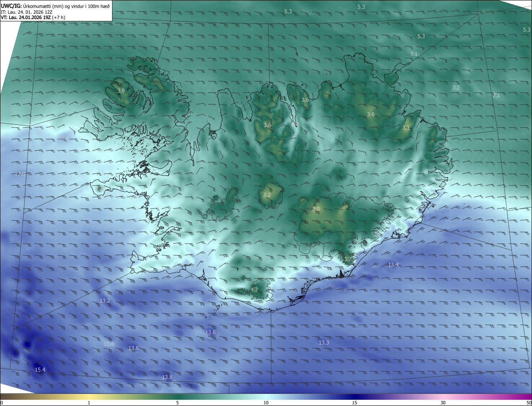Select the 30 tick on the color scale
Screen dimensions: 532x406
(x=443, y=403)
